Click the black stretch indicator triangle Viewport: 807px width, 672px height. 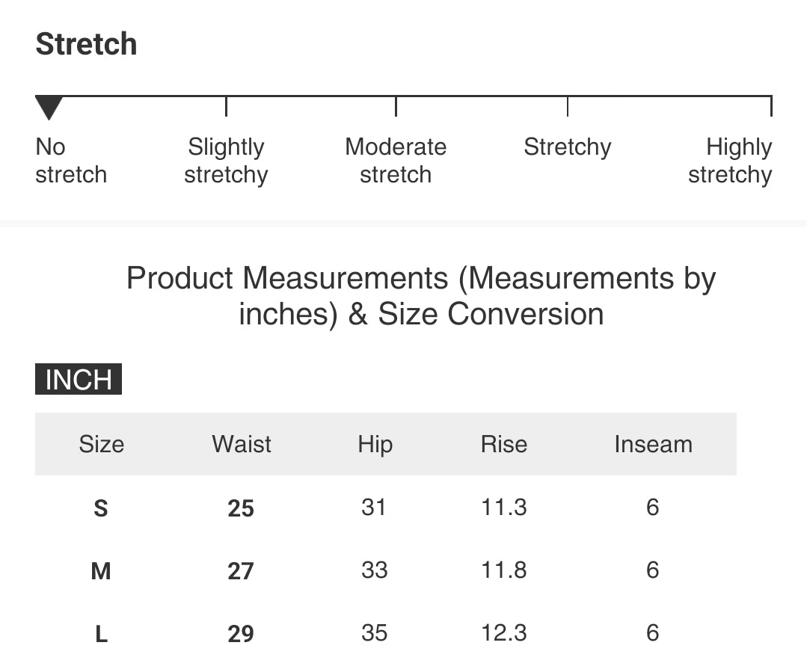pyautogui.click(x=49, y=108)
